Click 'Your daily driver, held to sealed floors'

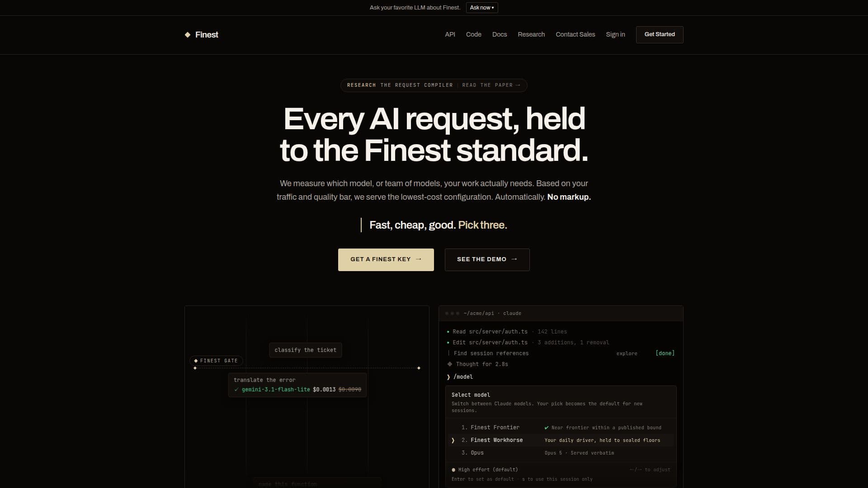pyautogui.click(x=602, y=440)
